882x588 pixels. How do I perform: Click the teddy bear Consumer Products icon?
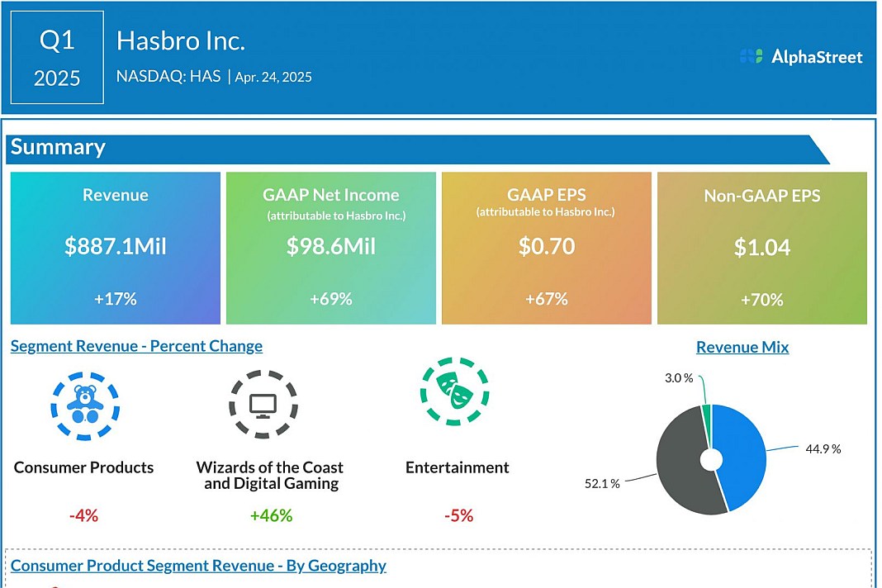click(x=85, y=405)
